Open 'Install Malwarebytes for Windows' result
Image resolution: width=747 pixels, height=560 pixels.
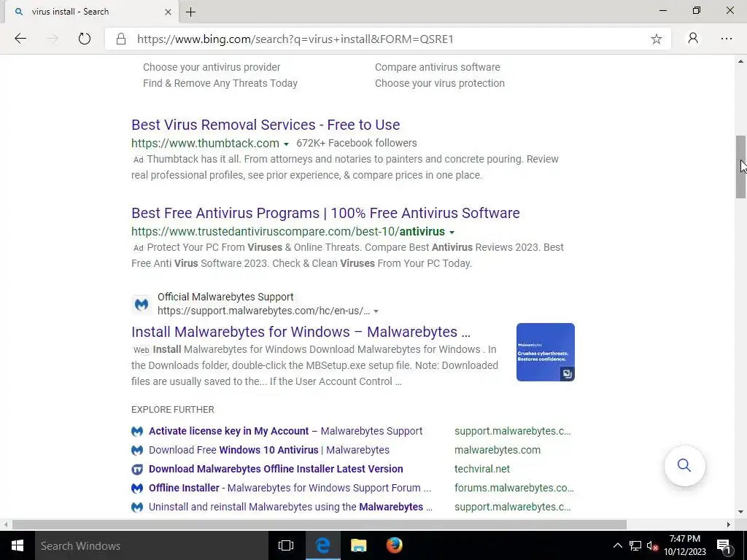pyautogui.click(x=301, y=332)
